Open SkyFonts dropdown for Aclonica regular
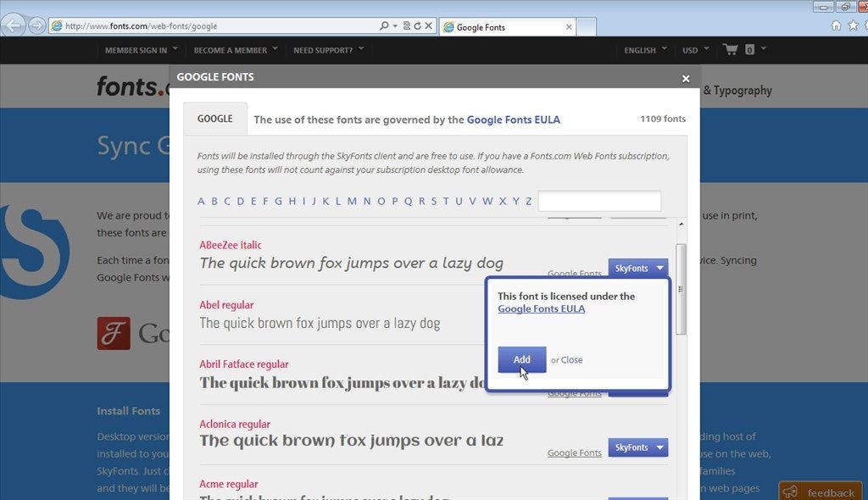This screenshot has height=500, width=868. pyautogui.click(x=637, y=447)
